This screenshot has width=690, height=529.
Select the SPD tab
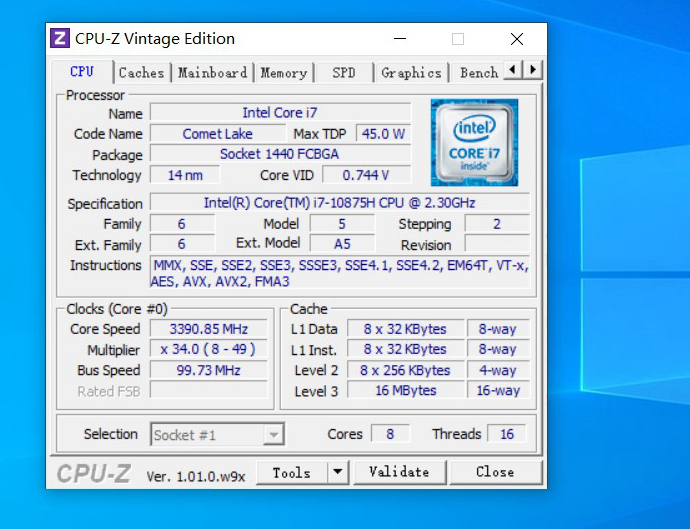point(343,73)
